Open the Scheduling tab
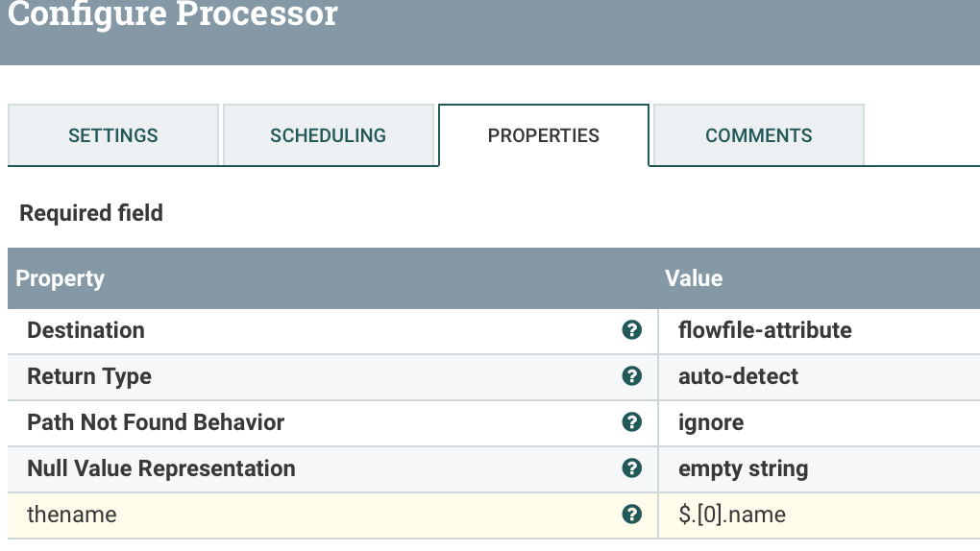Viewport: 980px width, 551px height. tap(328, 135)
